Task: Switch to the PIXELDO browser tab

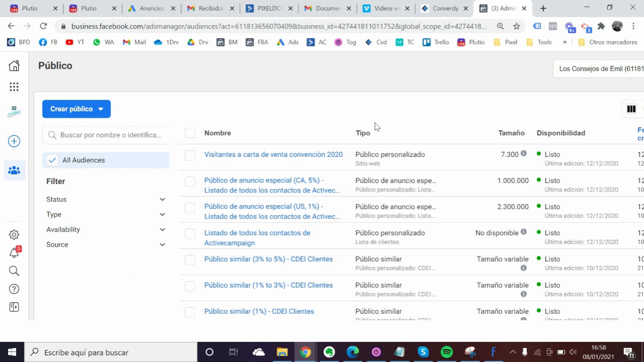Action: click(x=268, y=8)
